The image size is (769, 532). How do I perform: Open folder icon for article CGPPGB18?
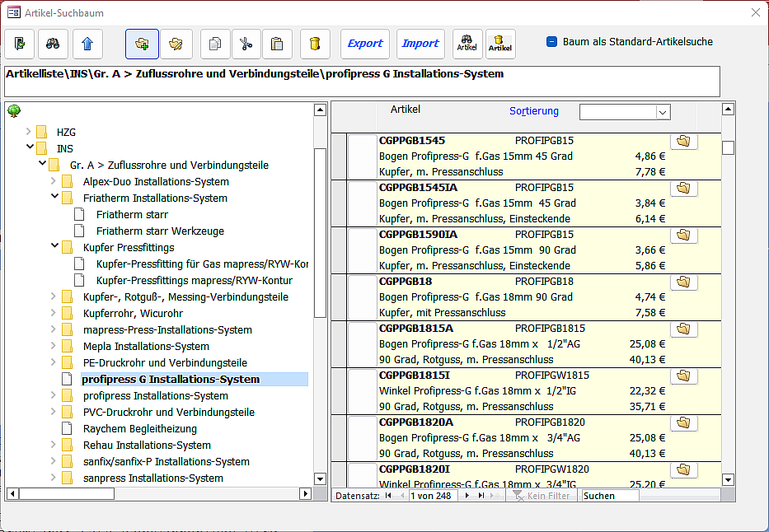pos(683,282)
